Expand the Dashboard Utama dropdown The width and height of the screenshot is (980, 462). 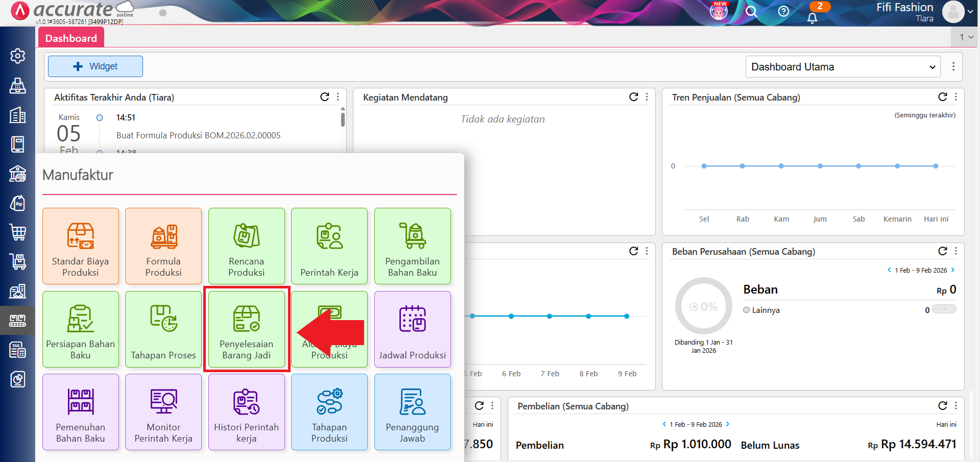tap(843, 67)
